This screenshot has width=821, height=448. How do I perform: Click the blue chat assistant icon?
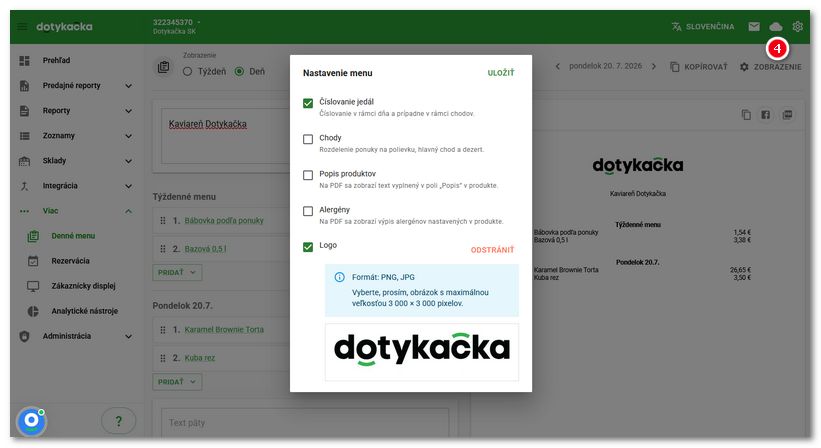(31, 421)
